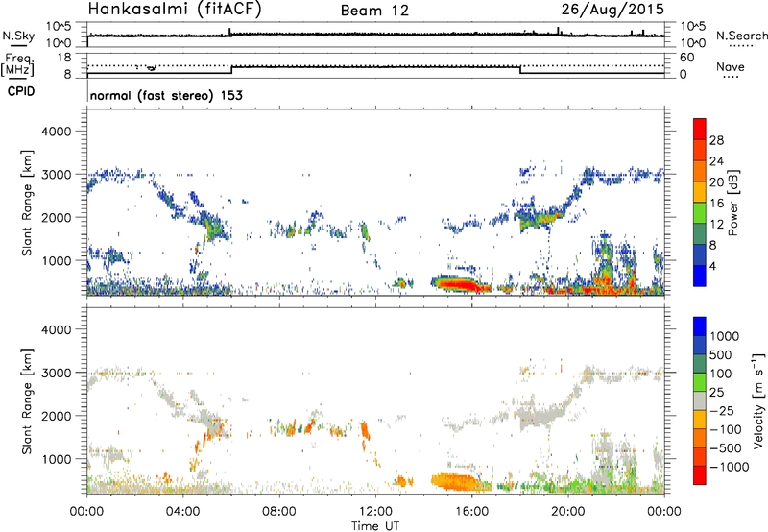
Task: Click the date "26/Aug/2015"
Action: [612, 9]
